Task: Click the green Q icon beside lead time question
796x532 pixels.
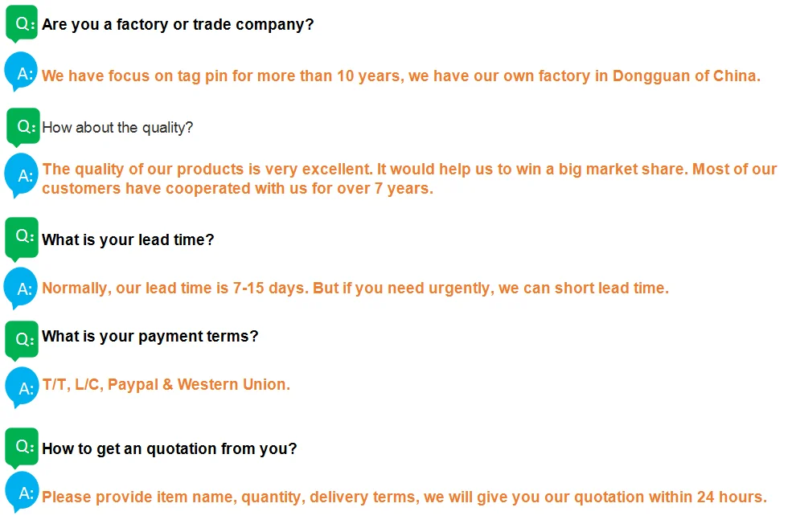Action: (22, 238)
